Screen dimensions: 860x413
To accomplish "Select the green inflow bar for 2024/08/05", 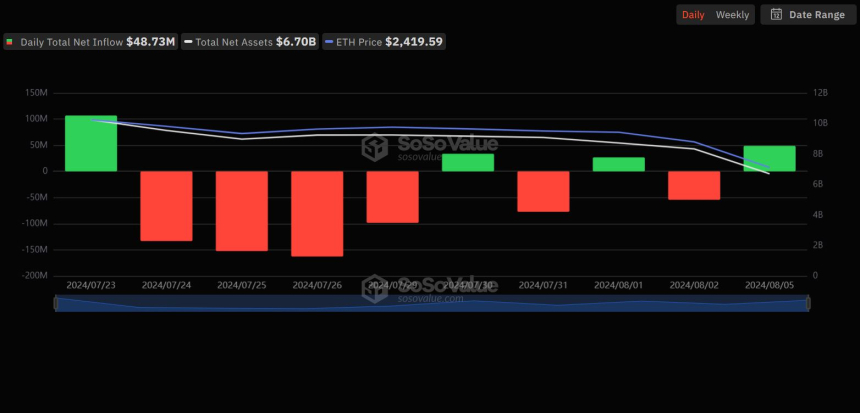I will (x=769, y=158).
